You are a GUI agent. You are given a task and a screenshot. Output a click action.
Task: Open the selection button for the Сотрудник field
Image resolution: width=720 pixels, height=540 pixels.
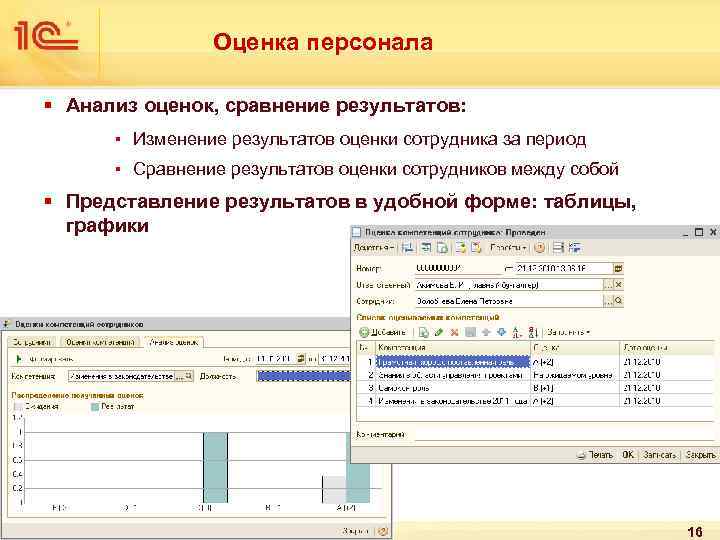click(608, 301)
